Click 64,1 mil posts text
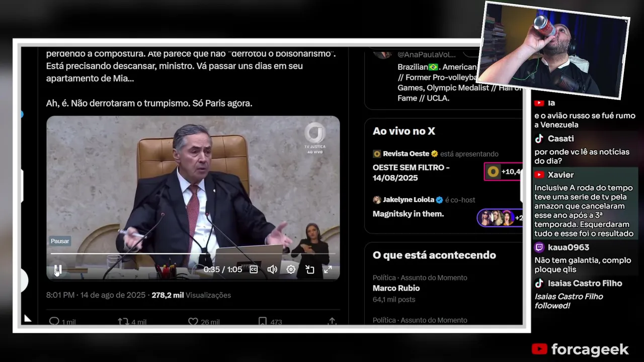This screenshot has height=362, width=644. (394, 299)
